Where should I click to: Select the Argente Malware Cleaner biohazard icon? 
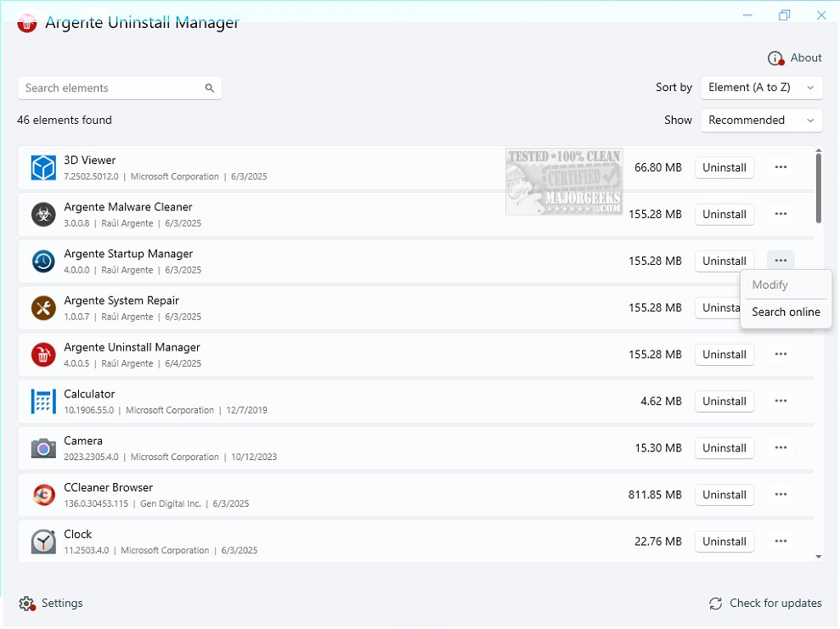(x=42, y=214)
